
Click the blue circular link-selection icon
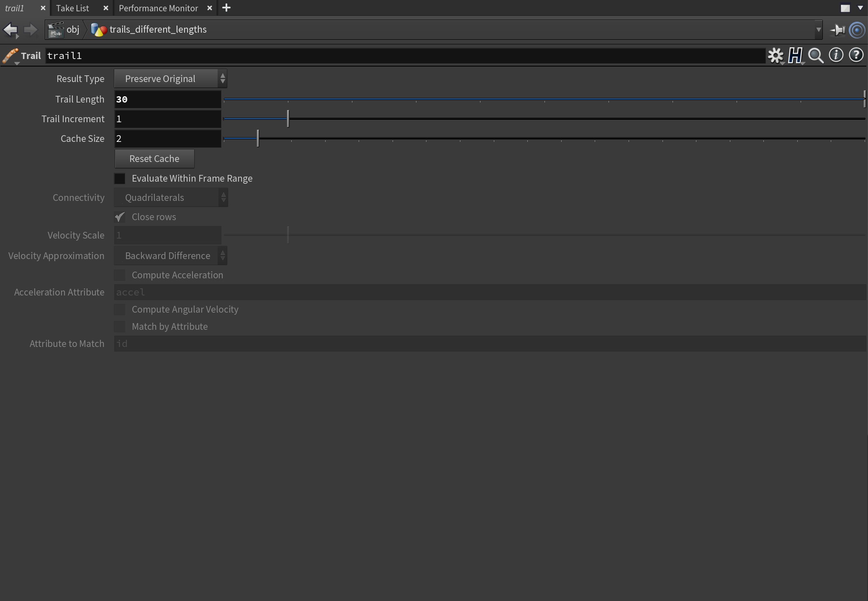[x=857, y=30]
